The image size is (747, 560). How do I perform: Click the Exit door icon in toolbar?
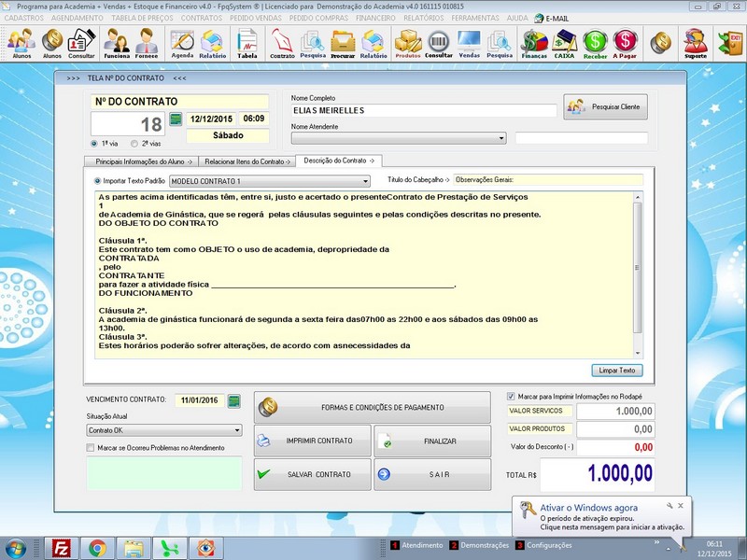pyautogui.click(x=730, y=43)
